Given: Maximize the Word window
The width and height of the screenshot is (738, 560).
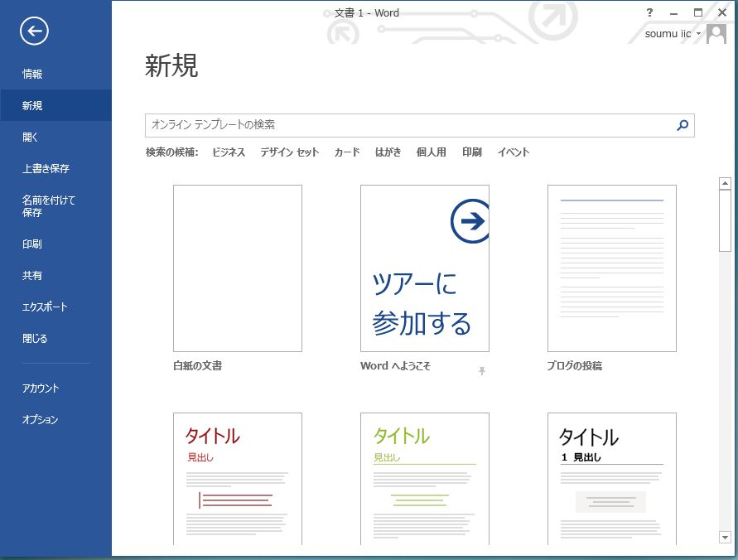Looking at the screenshot, I should point(698,12).
